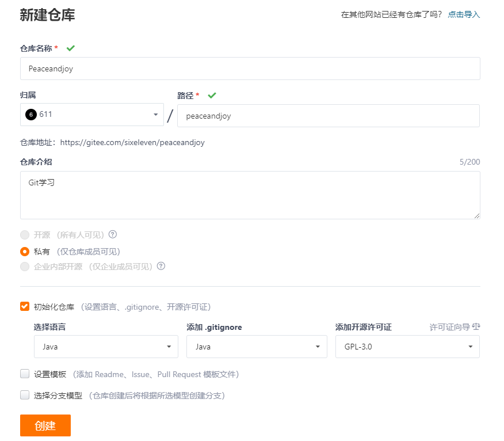
Task: Check the 选择分支模型 checkbox
Action: click(x=25, y=395)
